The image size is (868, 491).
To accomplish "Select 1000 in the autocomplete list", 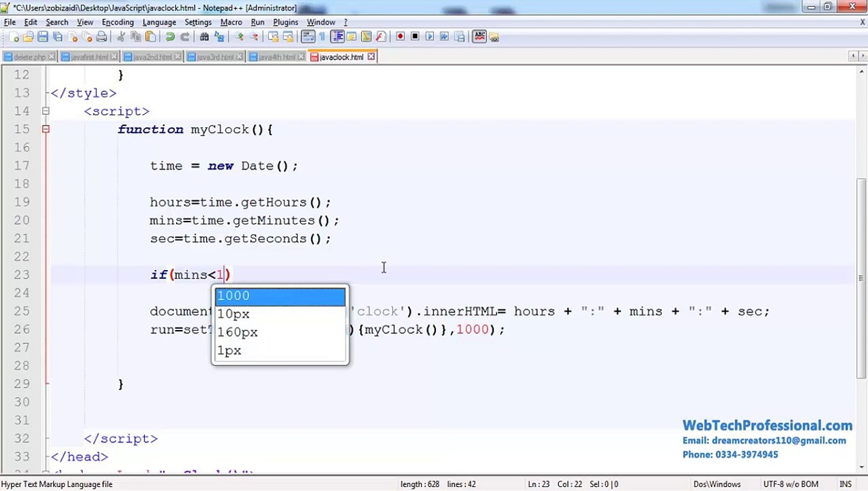I will (x=280, y=296).
